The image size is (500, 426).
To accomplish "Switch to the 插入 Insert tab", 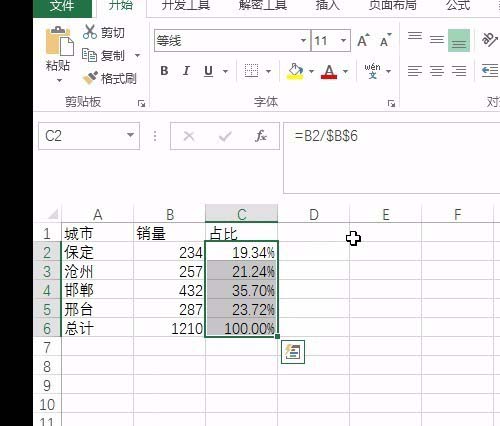I will pyautogui.click(x=328, y=5).
